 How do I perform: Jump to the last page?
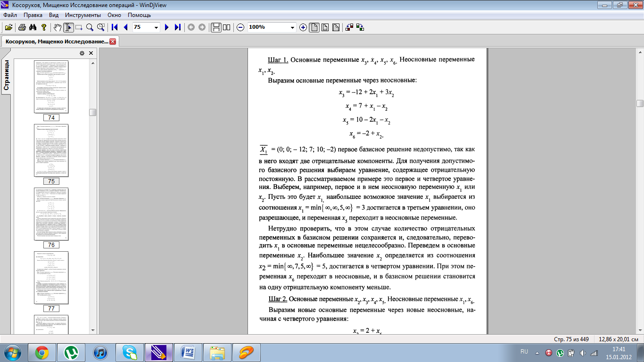pyautogui.click(x=177, y=27)
